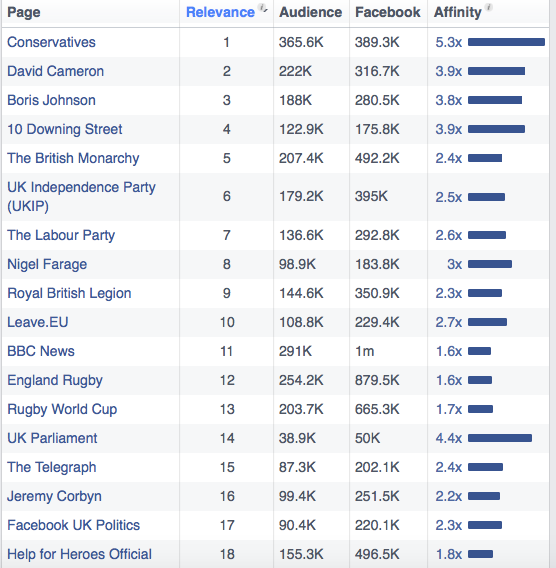Click the 222K audience value for David Cameron

[295, 71]
